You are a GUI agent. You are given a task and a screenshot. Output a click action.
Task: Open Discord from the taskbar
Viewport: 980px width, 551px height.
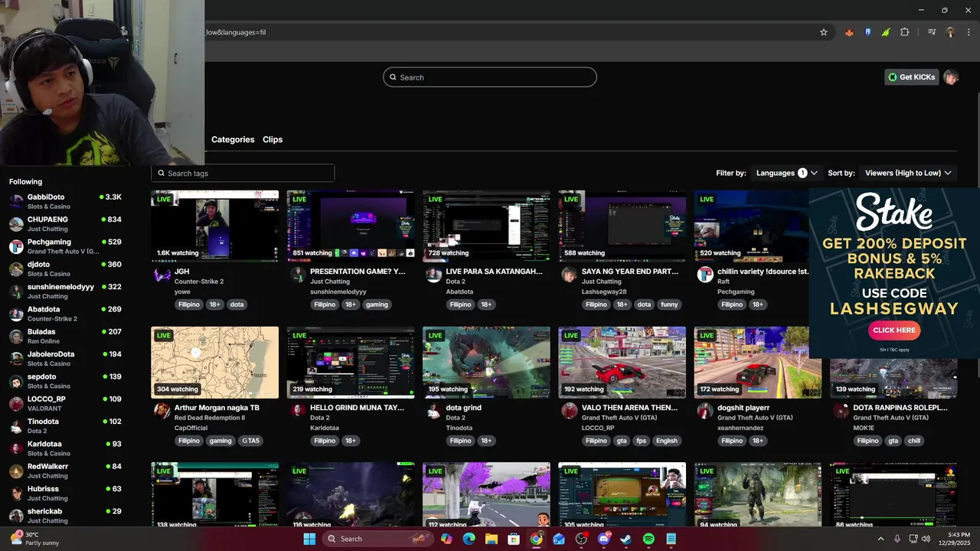pyautogui.click(x=603, y=539)
